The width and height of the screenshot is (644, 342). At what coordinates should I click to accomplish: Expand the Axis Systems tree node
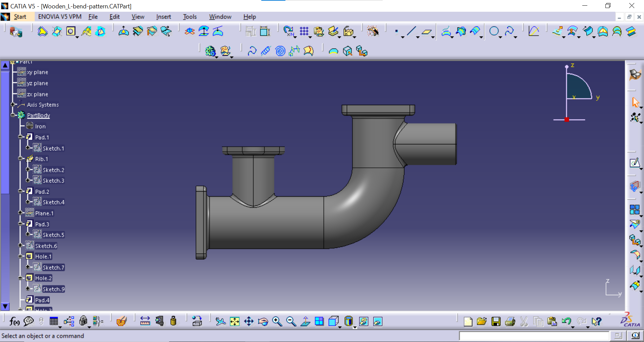(13, 105)
